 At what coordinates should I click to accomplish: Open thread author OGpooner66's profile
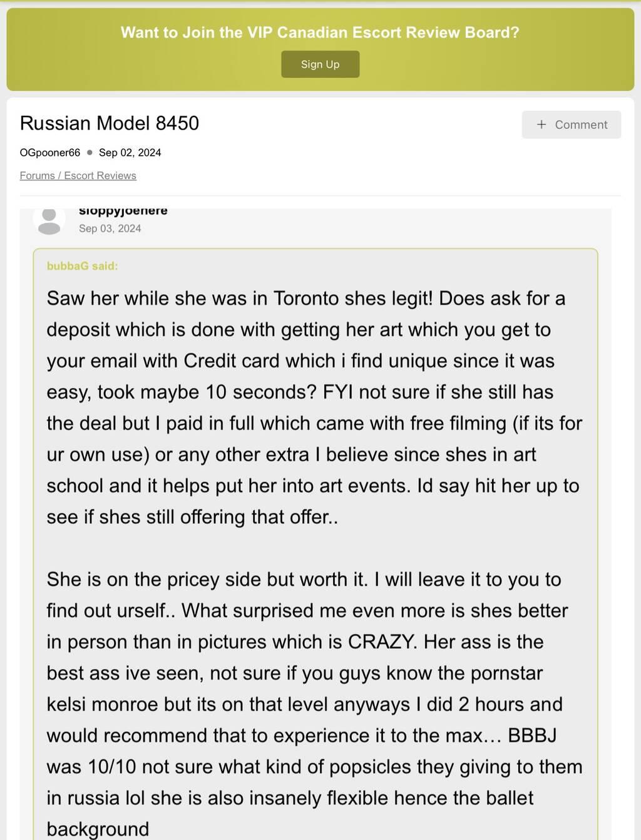(50, 153)
